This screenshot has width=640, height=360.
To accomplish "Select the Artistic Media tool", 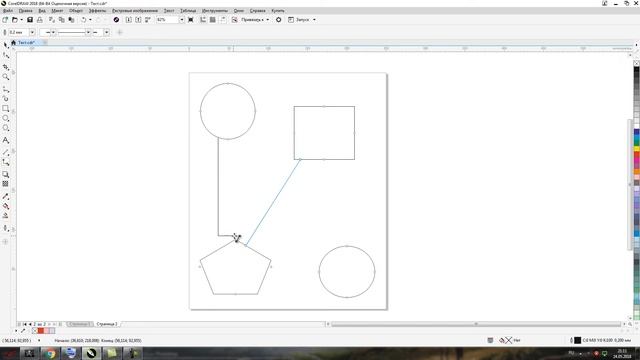I will pos(6,98).
